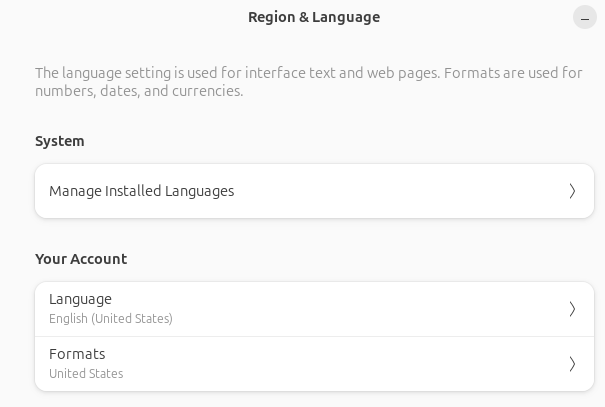Click the minimize button in the header
This screenshot has height=407, width=605.
585,17
